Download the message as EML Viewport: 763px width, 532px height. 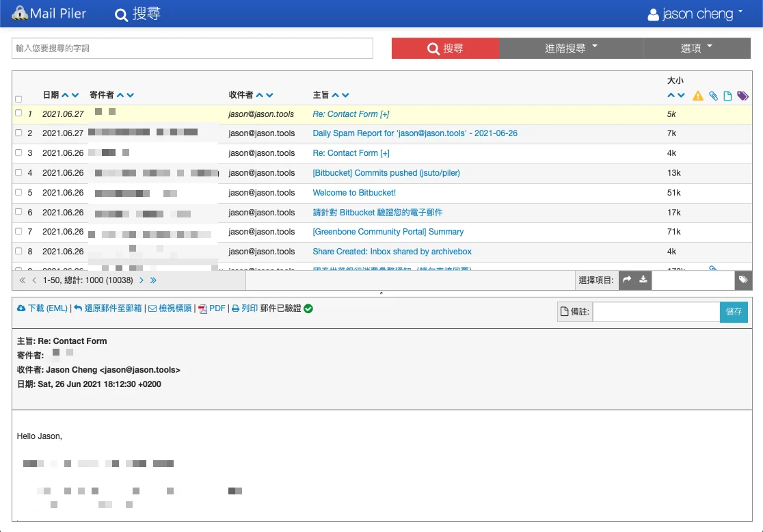pos(42,308)
